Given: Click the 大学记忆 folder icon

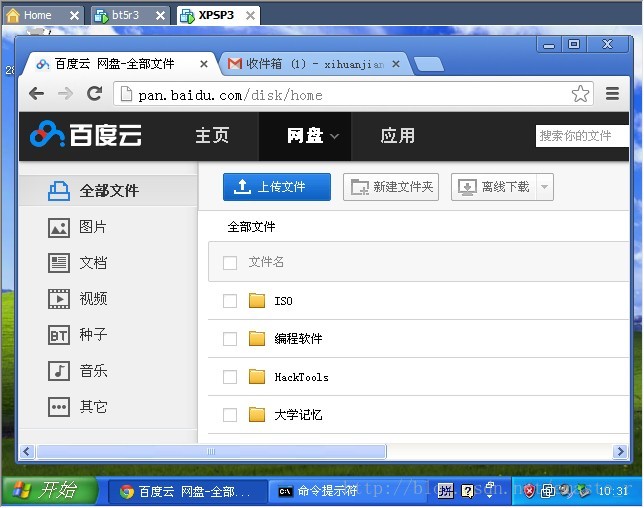Looking at the screenshot, I should tap(257, 415).
